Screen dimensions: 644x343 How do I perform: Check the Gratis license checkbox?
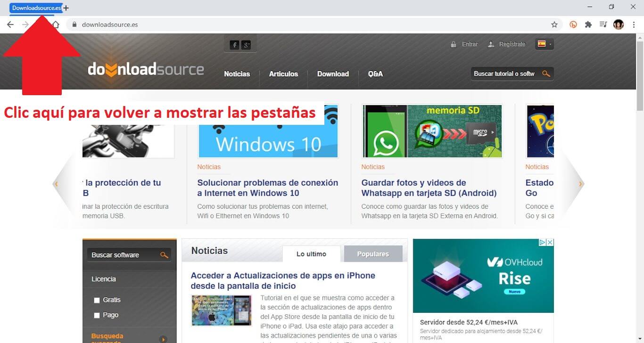[x=97, y=300]
